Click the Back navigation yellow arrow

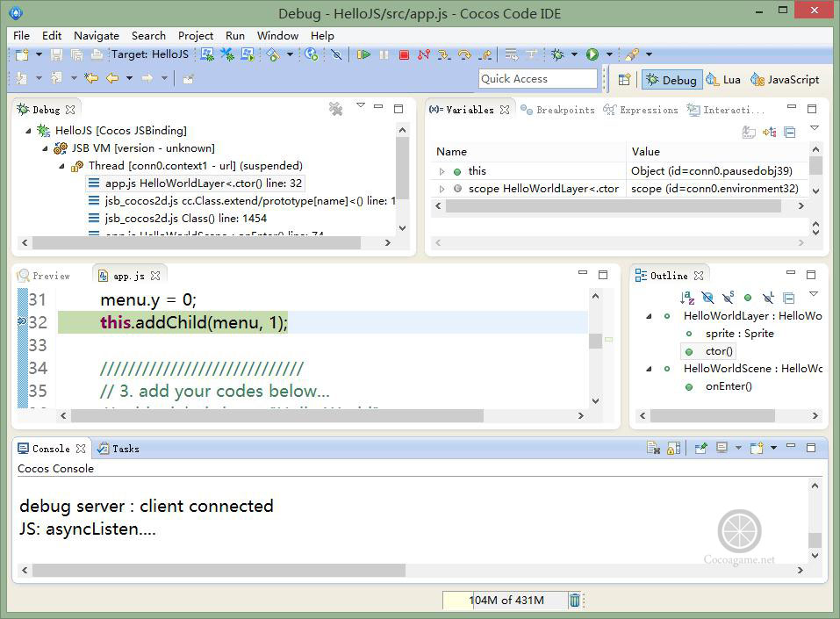[x=112, y=79]
